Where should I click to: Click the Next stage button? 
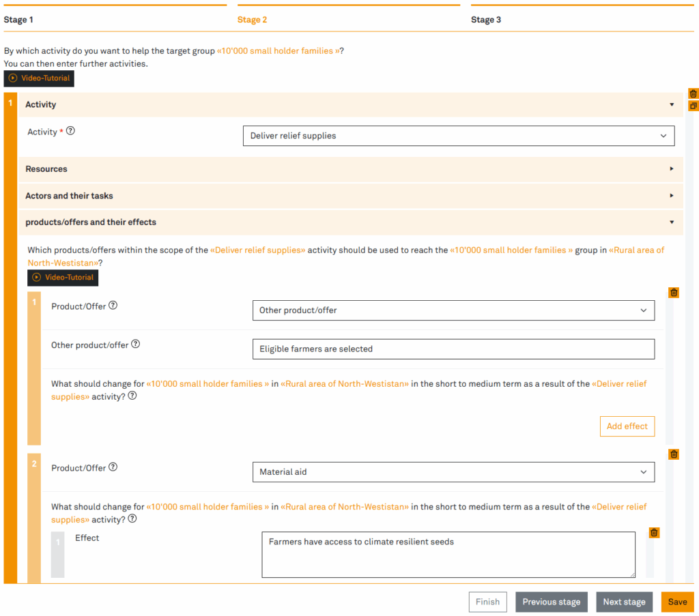pos(624,602)
